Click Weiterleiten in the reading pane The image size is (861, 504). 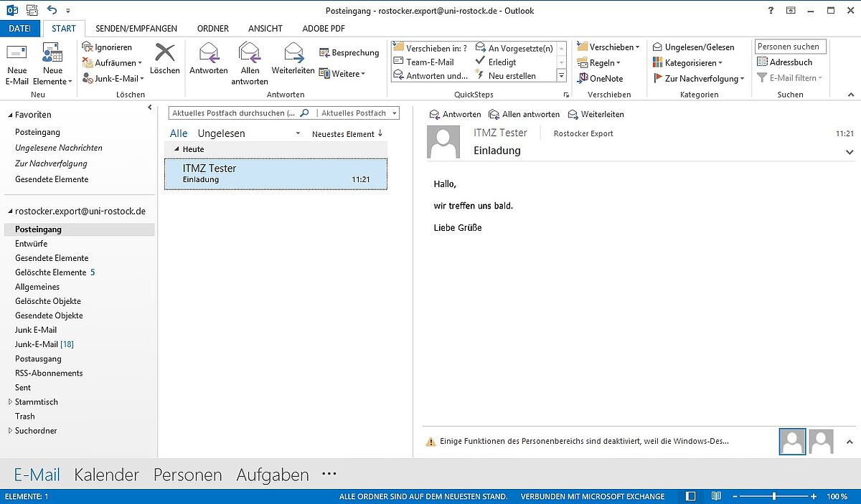click(596, 115)
